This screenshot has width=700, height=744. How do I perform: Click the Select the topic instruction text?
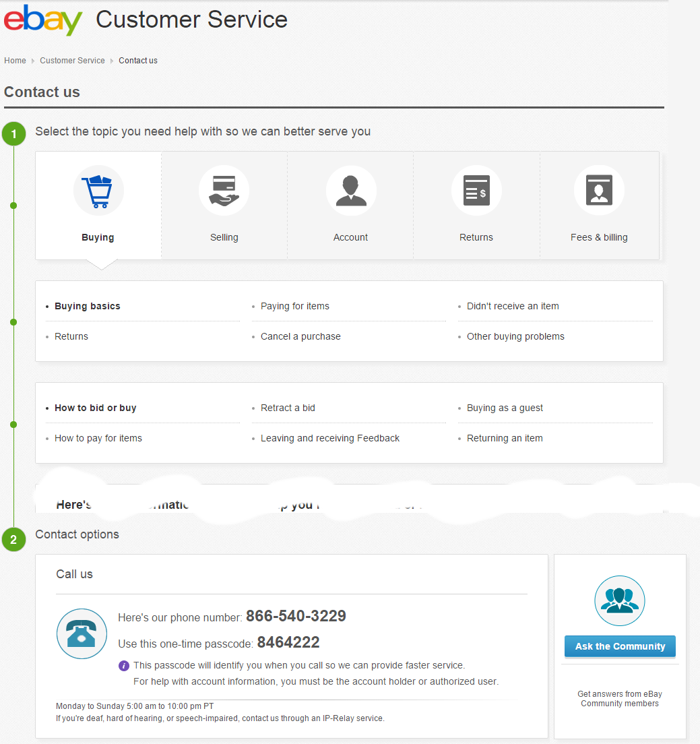(x=203, y=131)
